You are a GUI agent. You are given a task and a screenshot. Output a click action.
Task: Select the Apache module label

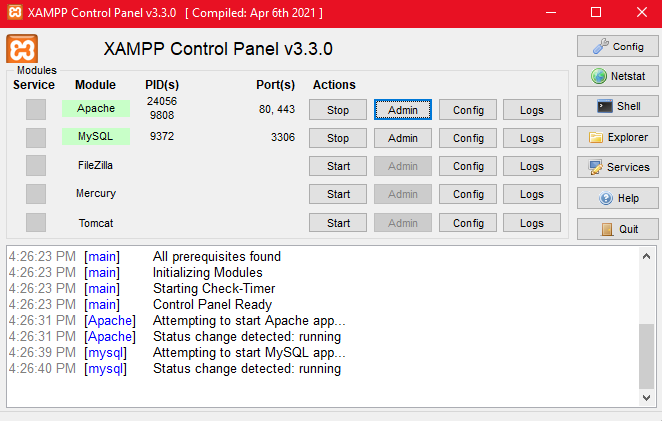tap(96, 109)
